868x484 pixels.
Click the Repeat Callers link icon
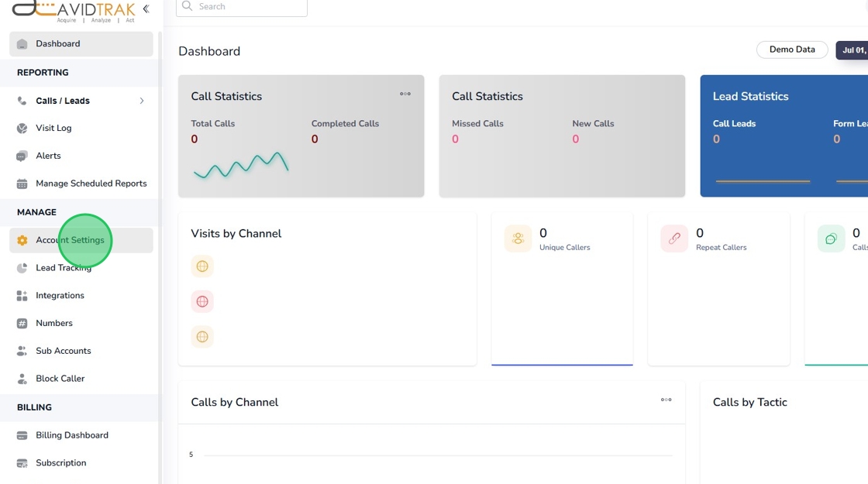[674, 239]
